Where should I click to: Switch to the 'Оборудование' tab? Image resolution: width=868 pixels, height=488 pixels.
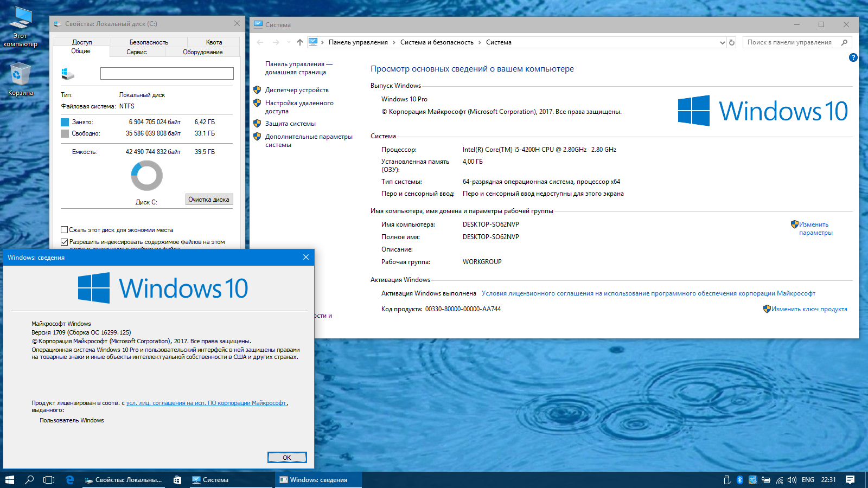click(x=202, y=52)
